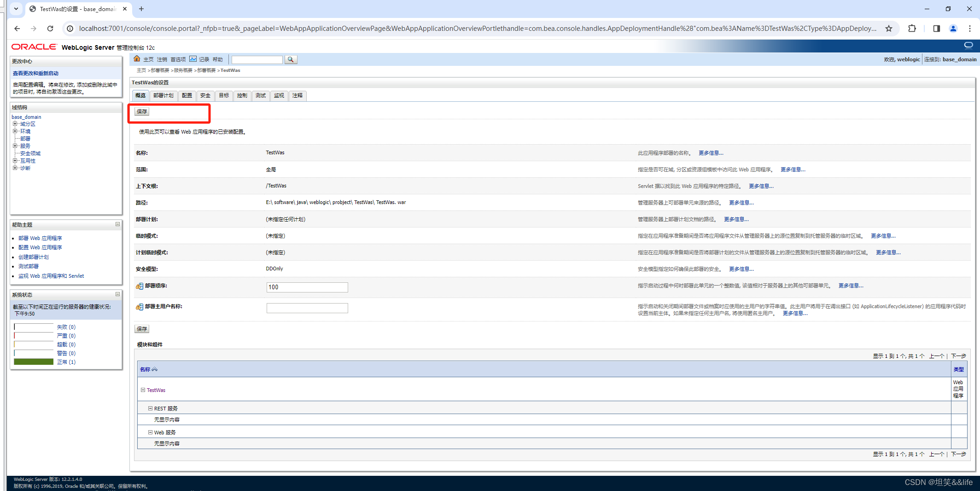Click the 部署顺序 attribute icon
Image resolution: width=980 pixels, height=491 pixels.
pos(140,286)
